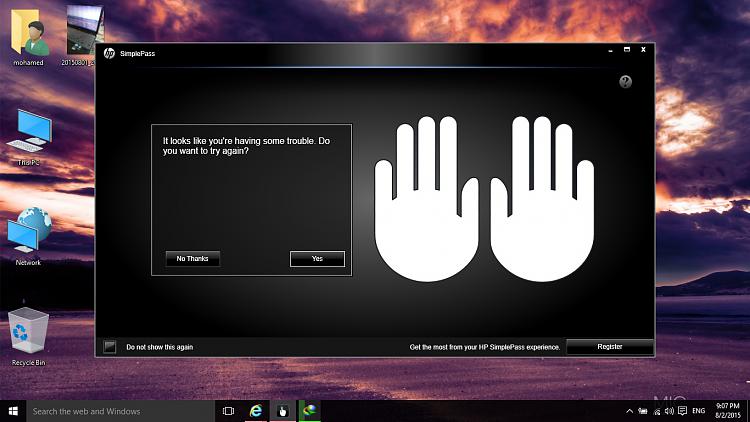The height and width of the screenshot is (422, 750).
Task: Click the Search the web and Windows box
Action: (x=120, y=411)
